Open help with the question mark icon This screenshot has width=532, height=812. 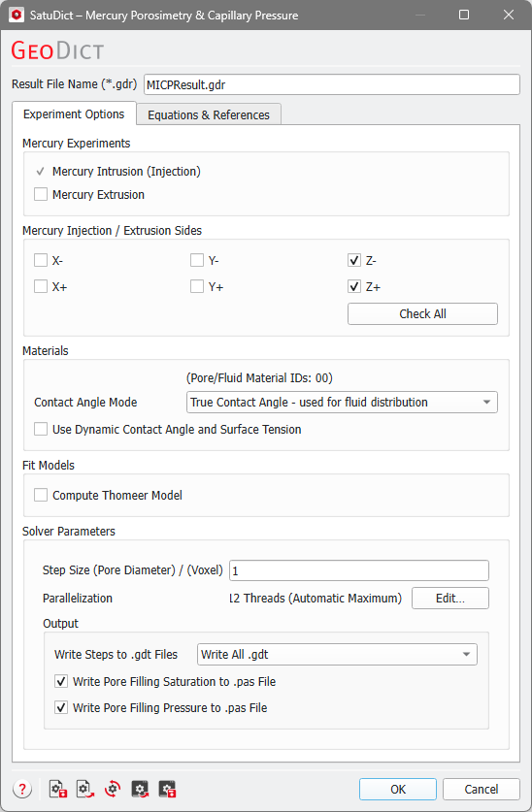(21, 790)
